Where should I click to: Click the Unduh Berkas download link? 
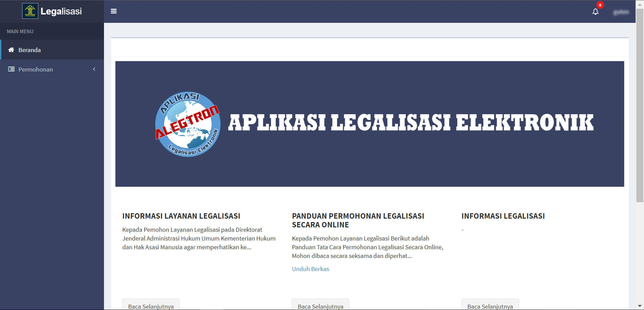(310, 269)
